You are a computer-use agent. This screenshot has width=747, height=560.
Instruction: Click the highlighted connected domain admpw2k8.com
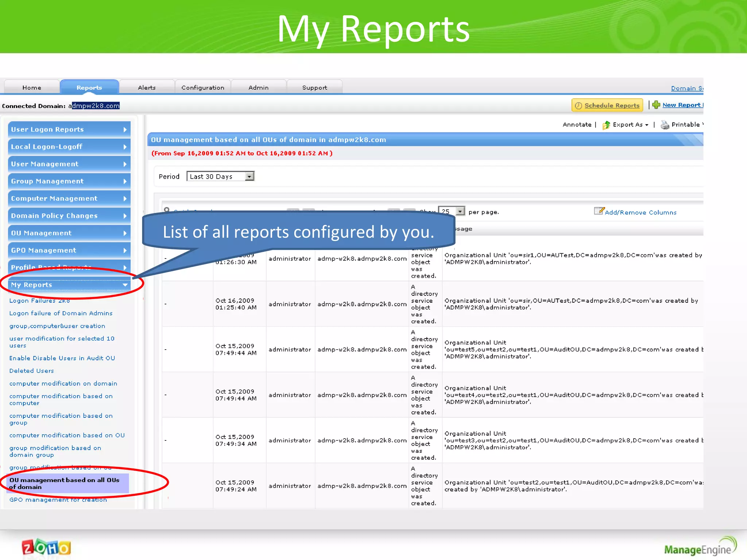click(x=96, y=106)
